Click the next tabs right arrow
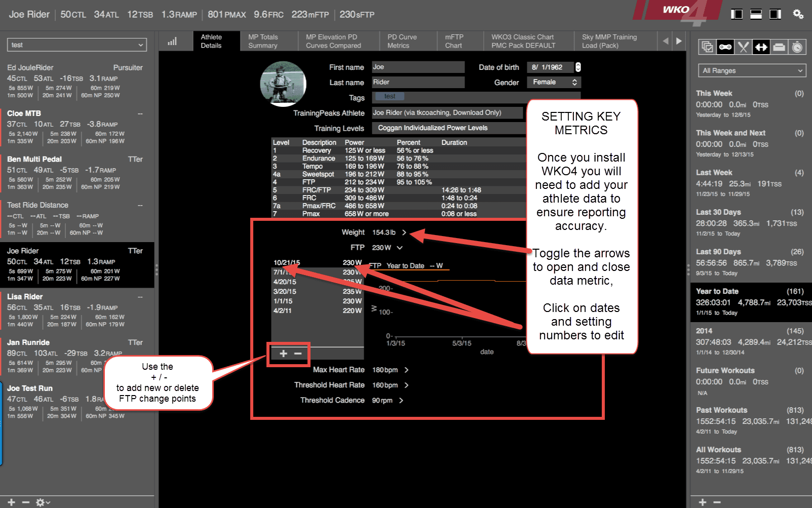This screenshot has height=508, width=812. tap(679, 41)
